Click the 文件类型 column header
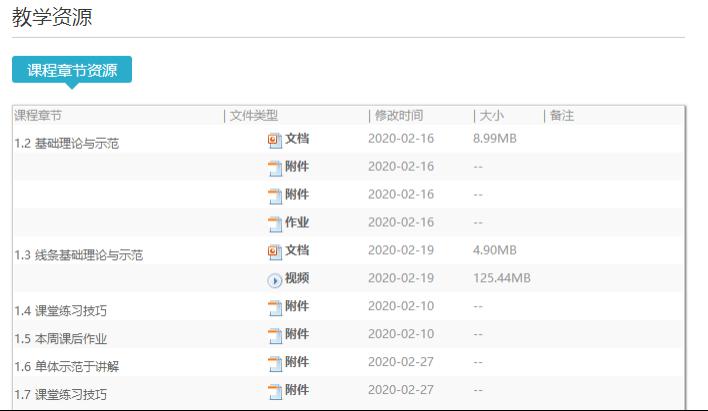 253,116
